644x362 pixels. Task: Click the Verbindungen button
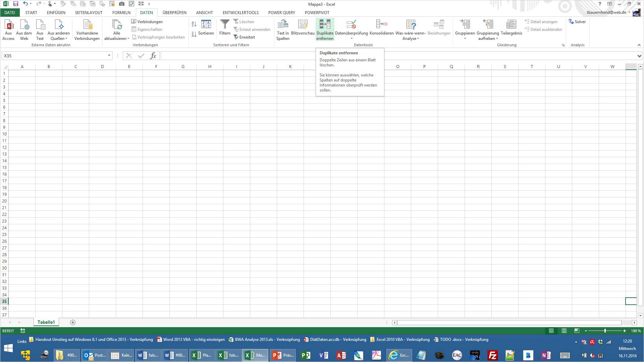(147, 22)
